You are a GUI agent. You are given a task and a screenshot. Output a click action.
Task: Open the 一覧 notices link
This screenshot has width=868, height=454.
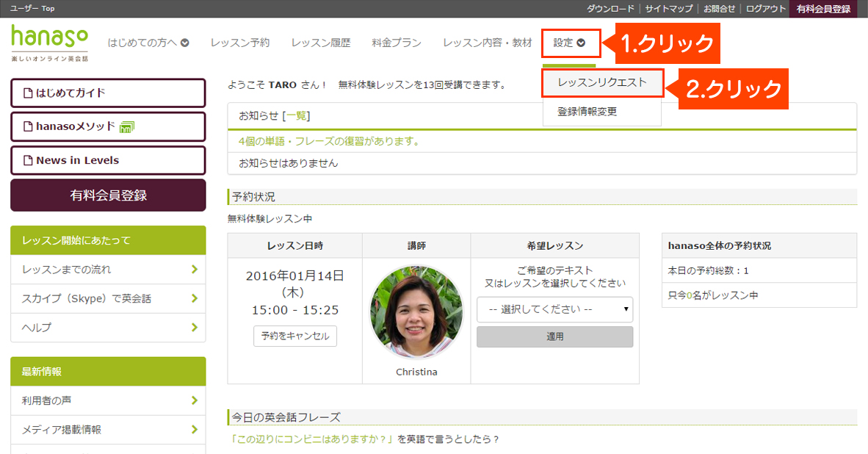296,116
